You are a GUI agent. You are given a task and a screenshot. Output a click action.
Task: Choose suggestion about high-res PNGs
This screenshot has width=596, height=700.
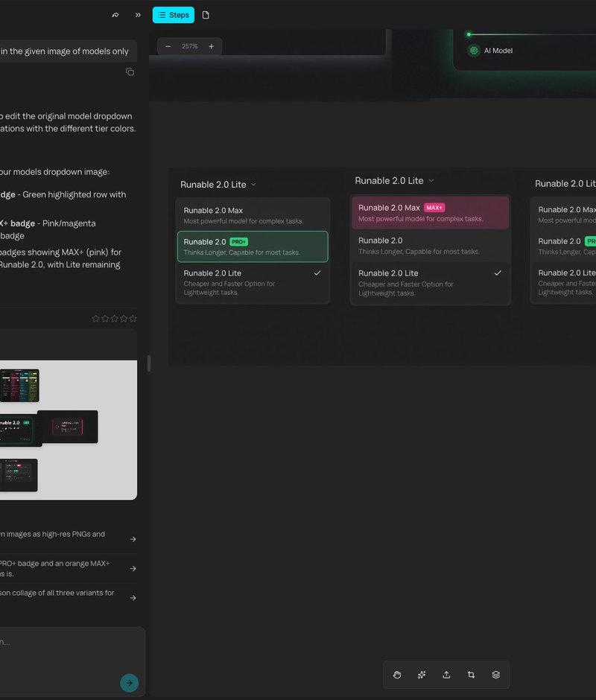pos(69,539)
